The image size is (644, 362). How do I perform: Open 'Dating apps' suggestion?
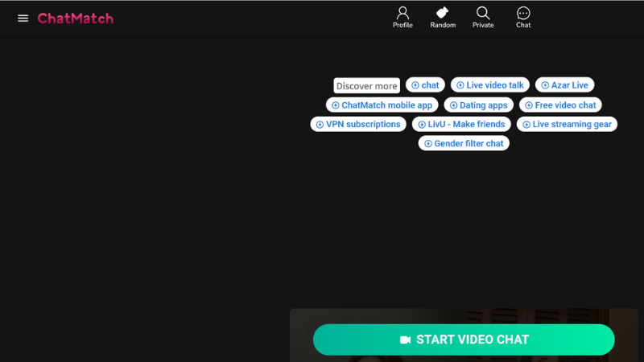pos(478,105)
